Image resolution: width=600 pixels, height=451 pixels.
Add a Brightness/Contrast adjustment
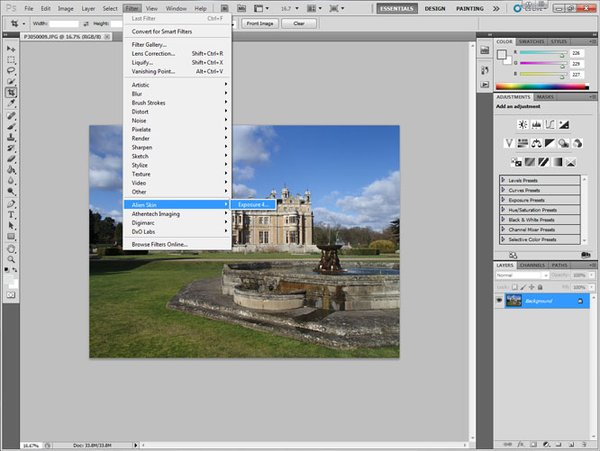521,124
